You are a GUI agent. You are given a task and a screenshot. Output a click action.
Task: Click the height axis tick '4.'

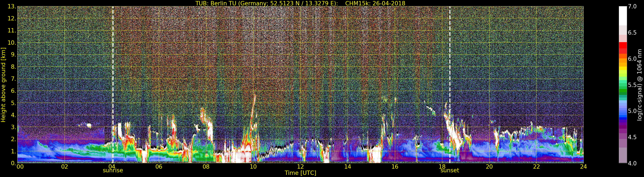coord(14,115)
